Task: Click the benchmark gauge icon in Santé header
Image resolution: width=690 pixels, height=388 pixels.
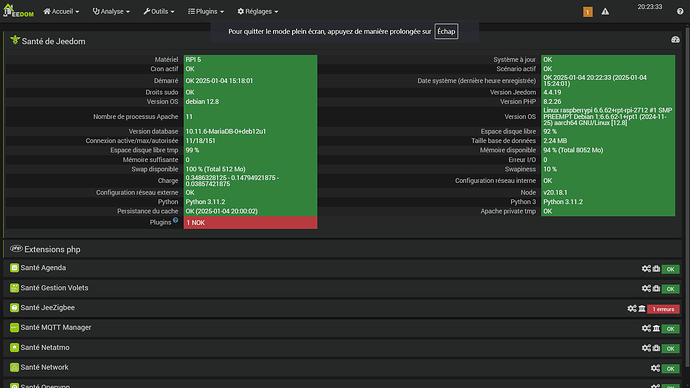Action: (x=675, y=40)
